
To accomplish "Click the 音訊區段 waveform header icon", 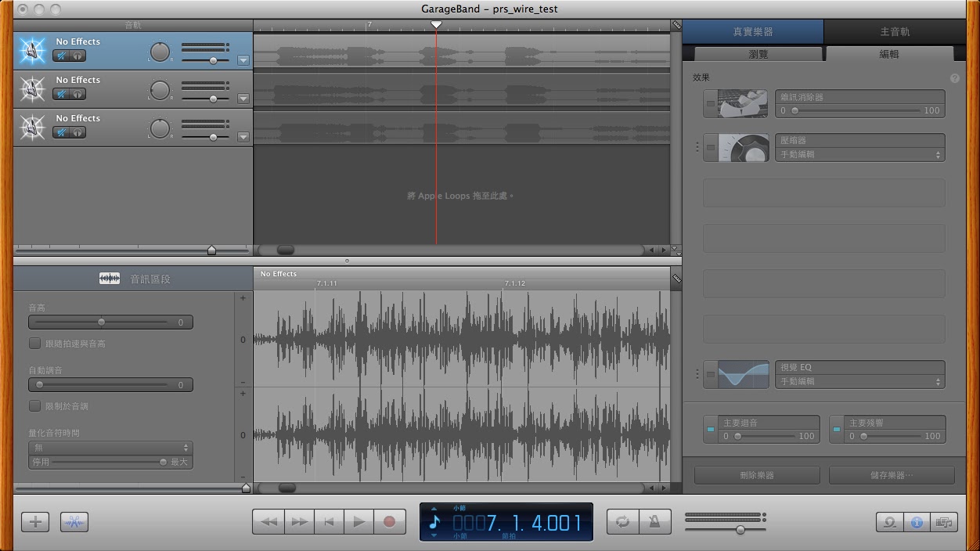I will pyautogui.click(x=110, y=279).
